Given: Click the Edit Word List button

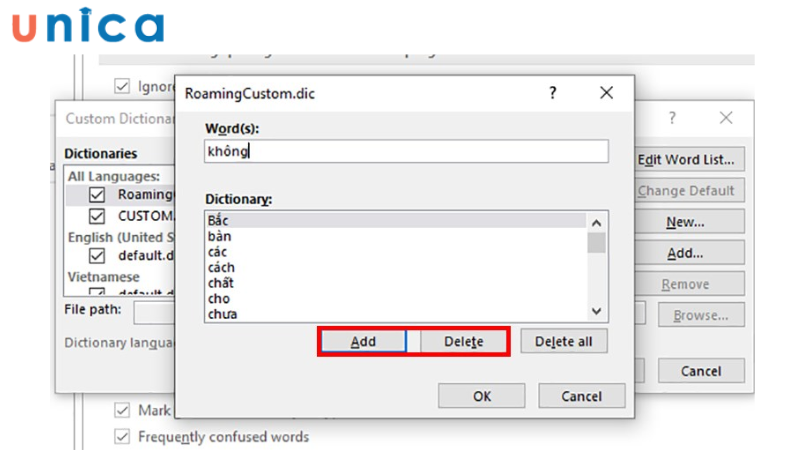Looking at the screenshot, I should 690,159.
